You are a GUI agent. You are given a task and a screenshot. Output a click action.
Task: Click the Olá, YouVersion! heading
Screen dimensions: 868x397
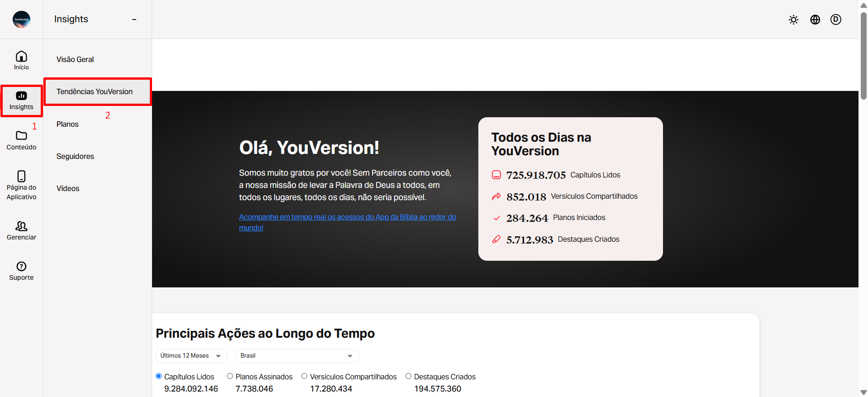click(x=309, y=148)
